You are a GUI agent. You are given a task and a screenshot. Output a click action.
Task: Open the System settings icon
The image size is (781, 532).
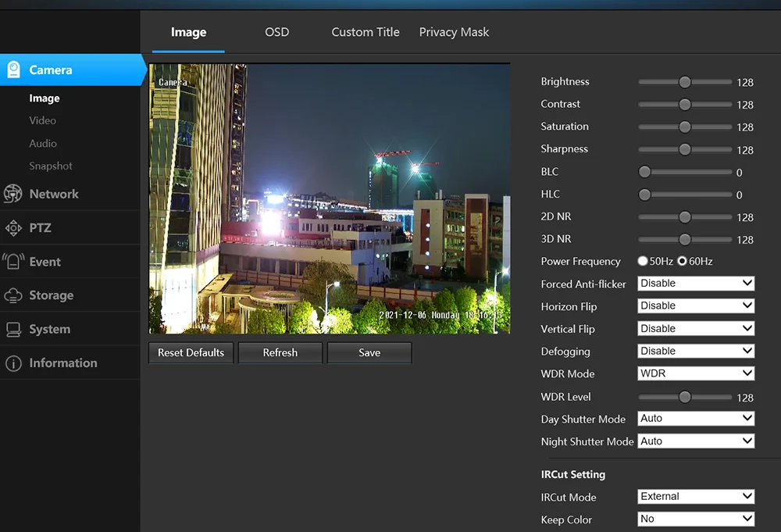coord(15,328)
